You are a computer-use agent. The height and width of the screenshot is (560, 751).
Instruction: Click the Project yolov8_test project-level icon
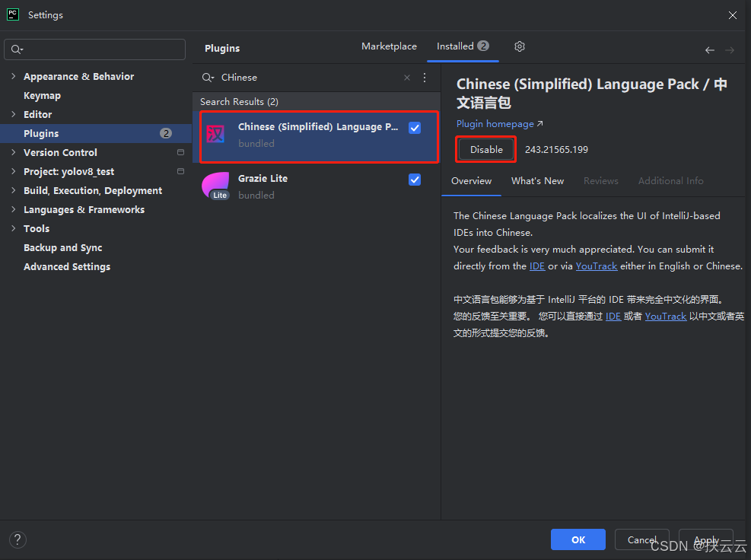pyautogui.click(x=180, y=171)
